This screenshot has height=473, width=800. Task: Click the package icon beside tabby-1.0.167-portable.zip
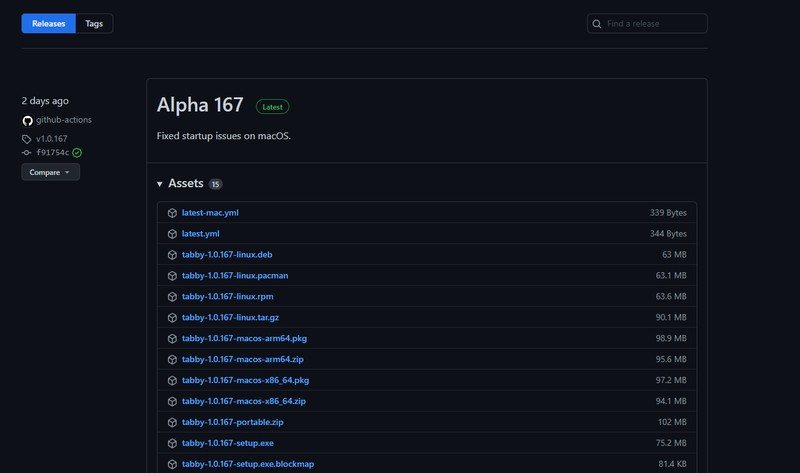coord(172,422)
